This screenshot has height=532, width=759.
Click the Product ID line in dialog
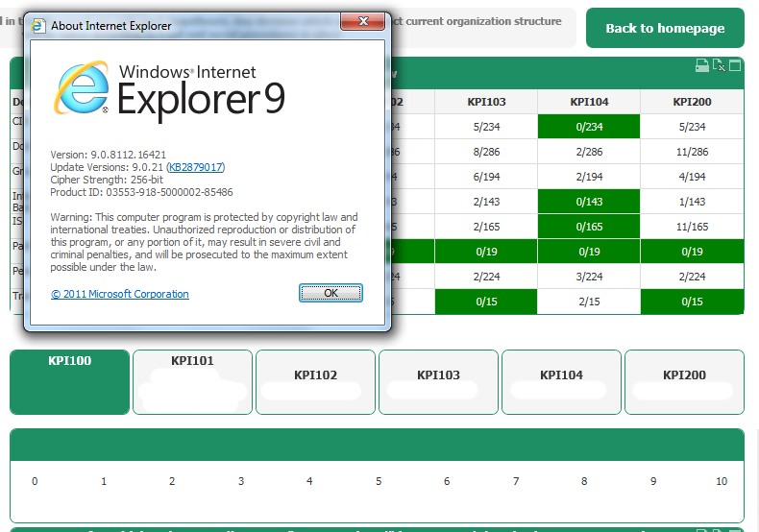pyautogui.click(x=141, y=192)
